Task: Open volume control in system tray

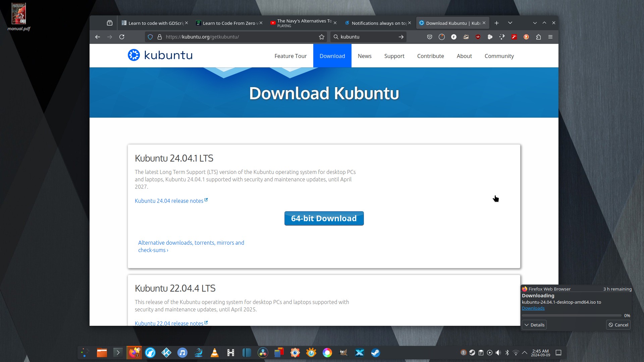Action: pos(498,353)
